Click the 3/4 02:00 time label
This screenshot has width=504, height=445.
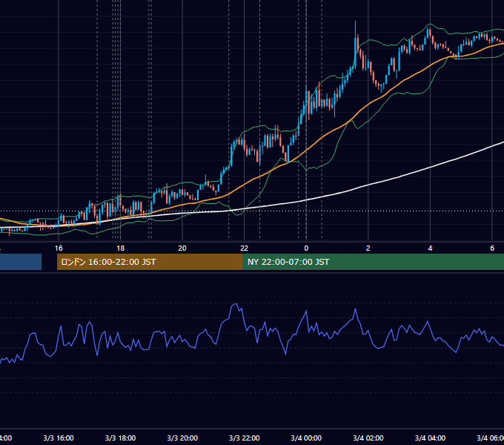[x=368, y=438]
